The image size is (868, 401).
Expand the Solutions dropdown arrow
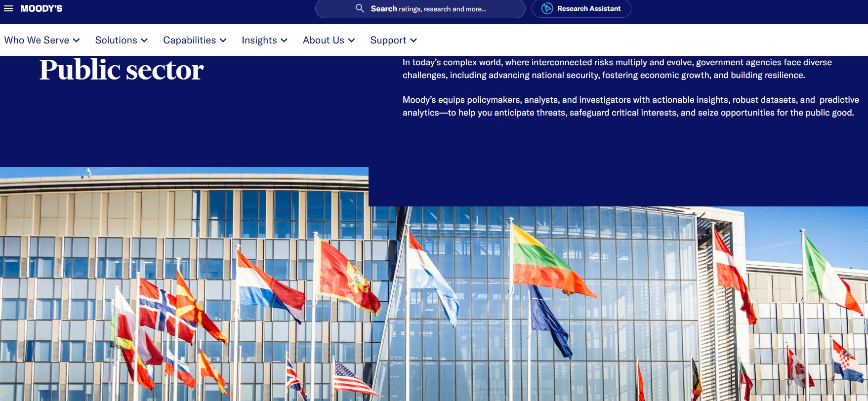click(x=144, y=40)
